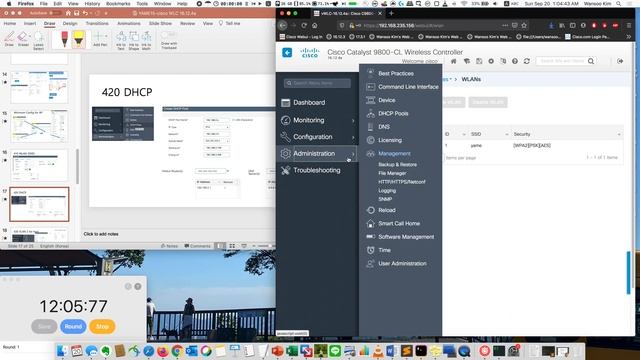Expand the Administration submenu arrow

tap(353, 153)
